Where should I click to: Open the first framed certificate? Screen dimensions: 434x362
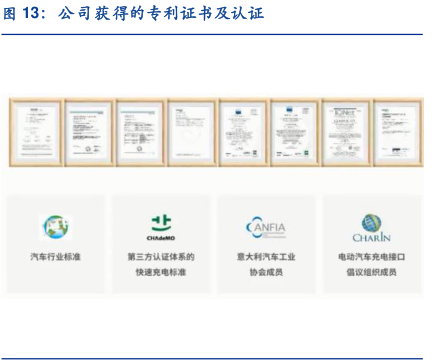(x=36, y=133)
